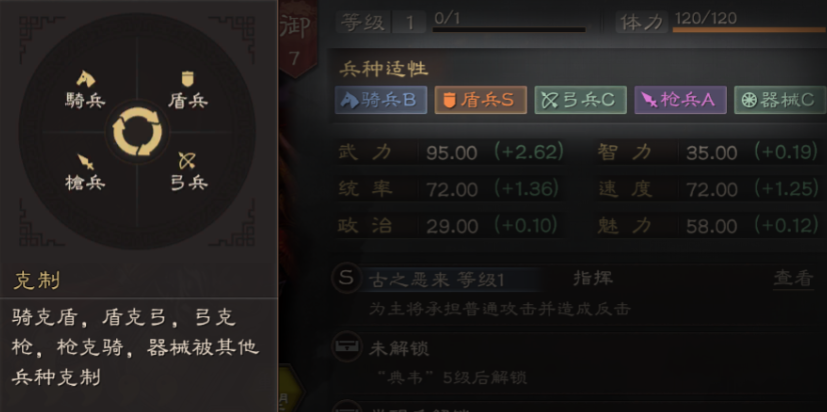Click the 克制 heading in the tooltip panel
This screenshot has height=412, width=827.
[36, 281]
